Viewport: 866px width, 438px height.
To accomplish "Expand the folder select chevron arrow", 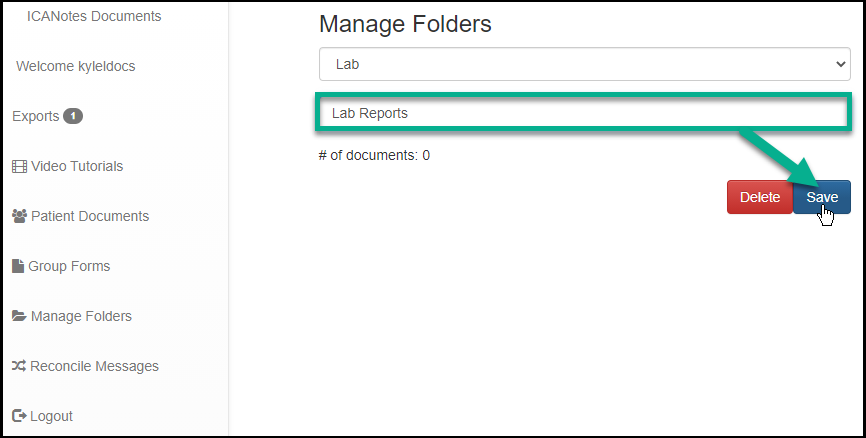I will [x=839, y=64].
